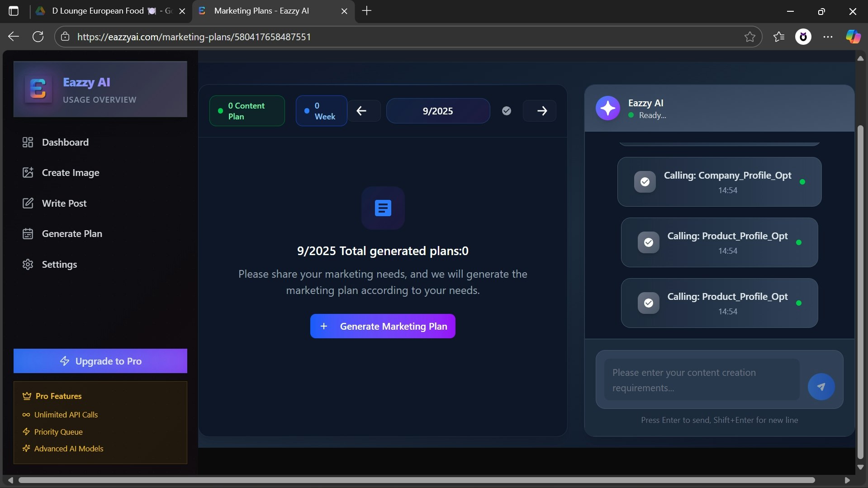
Task: Click the Ready... status in the chat header
Action: click(x=652, y=115)
